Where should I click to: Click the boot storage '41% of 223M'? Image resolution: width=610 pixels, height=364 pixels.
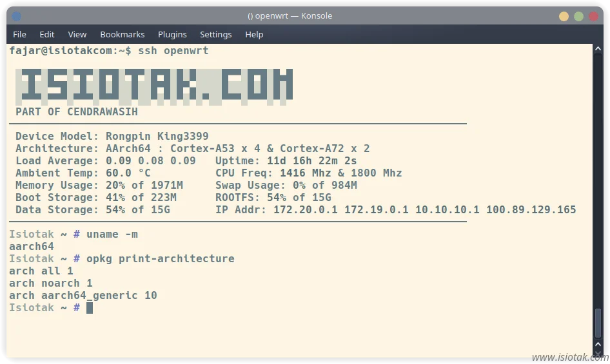click(x=141, y=198)
